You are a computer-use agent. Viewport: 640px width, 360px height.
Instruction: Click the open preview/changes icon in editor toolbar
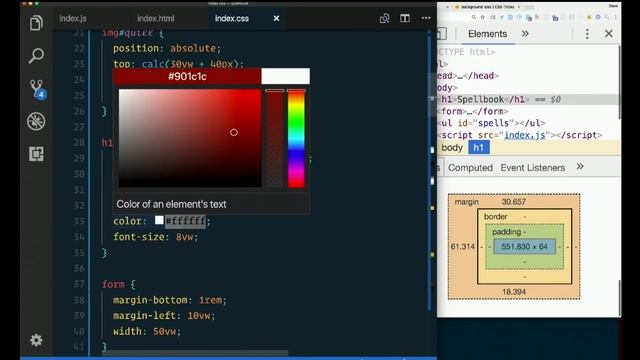[384, 18]
